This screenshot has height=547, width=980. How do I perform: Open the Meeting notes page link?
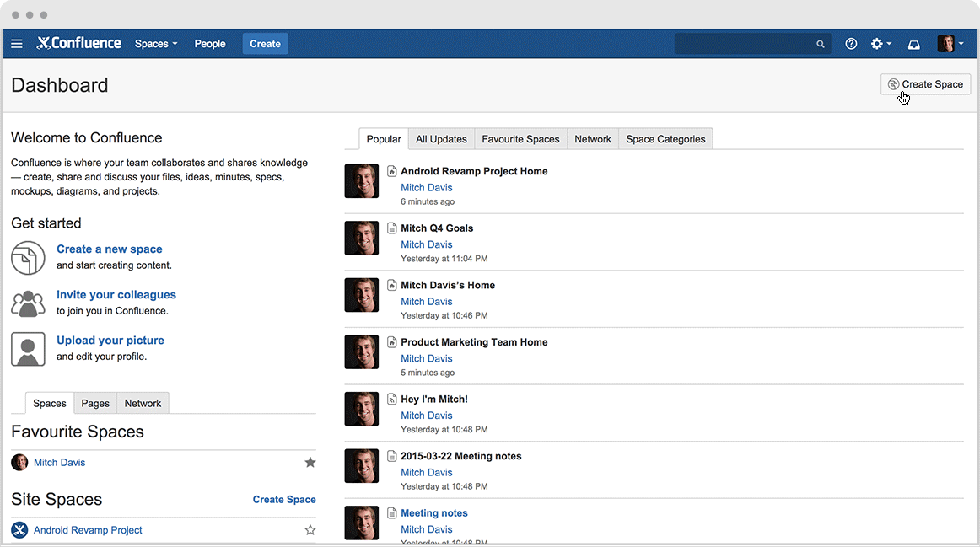[434, 513]
